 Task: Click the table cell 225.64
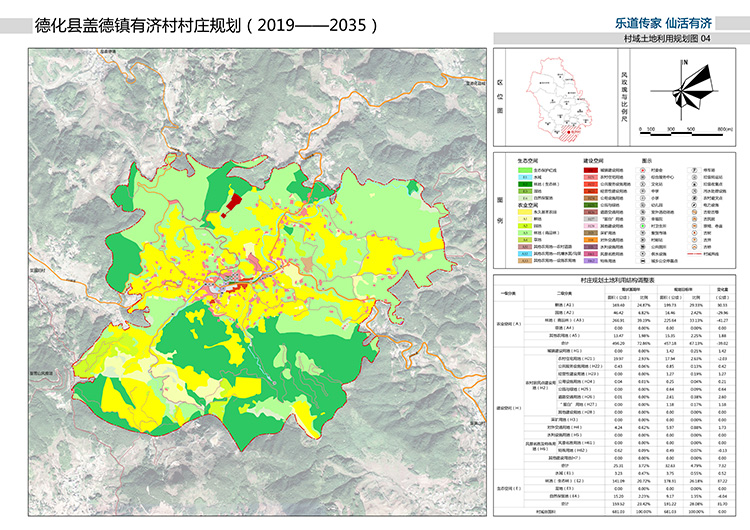(670, 320)
